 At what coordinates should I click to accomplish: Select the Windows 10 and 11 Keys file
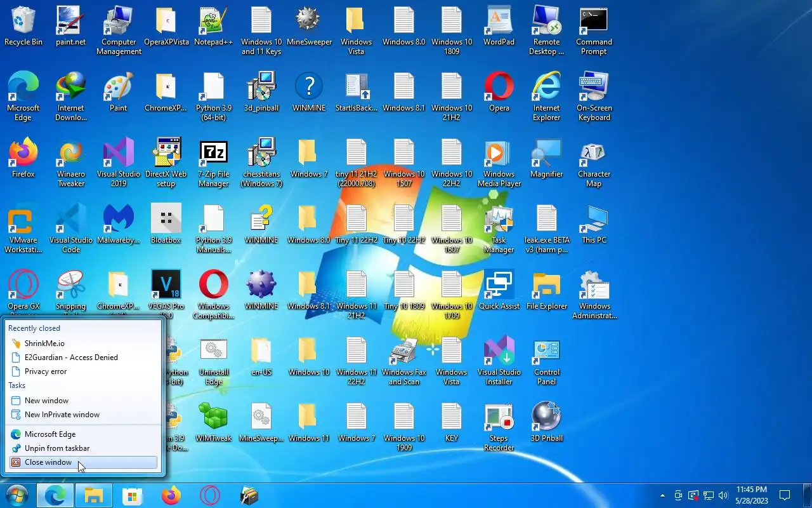coord(261,31)
